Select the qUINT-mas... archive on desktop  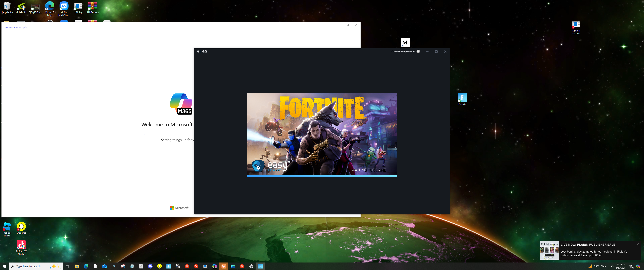click(x=92, y=7)
